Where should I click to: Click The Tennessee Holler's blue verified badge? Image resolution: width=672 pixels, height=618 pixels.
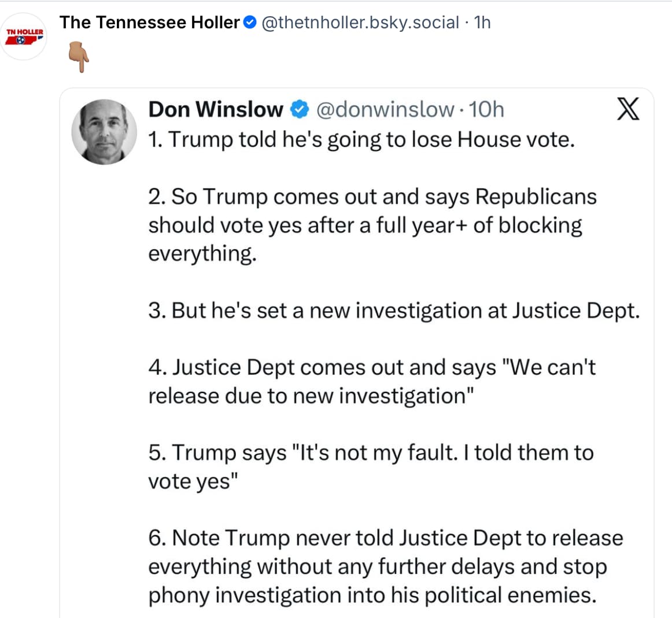(x=249, y=23)
